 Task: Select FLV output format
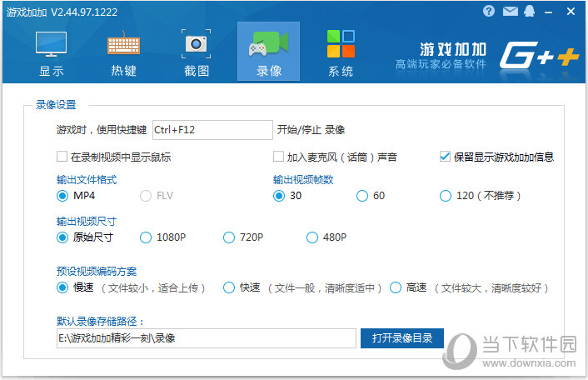pyautogui.click(x=146, y=196)
